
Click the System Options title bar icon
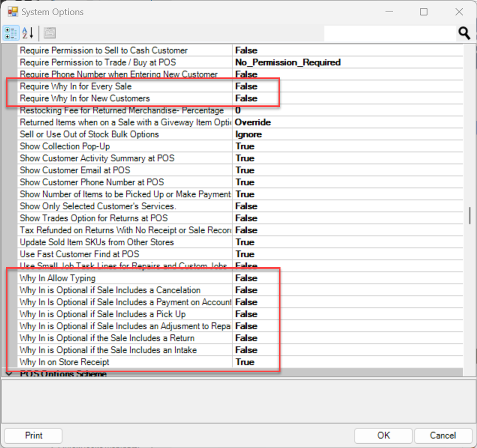click(12, 11)
